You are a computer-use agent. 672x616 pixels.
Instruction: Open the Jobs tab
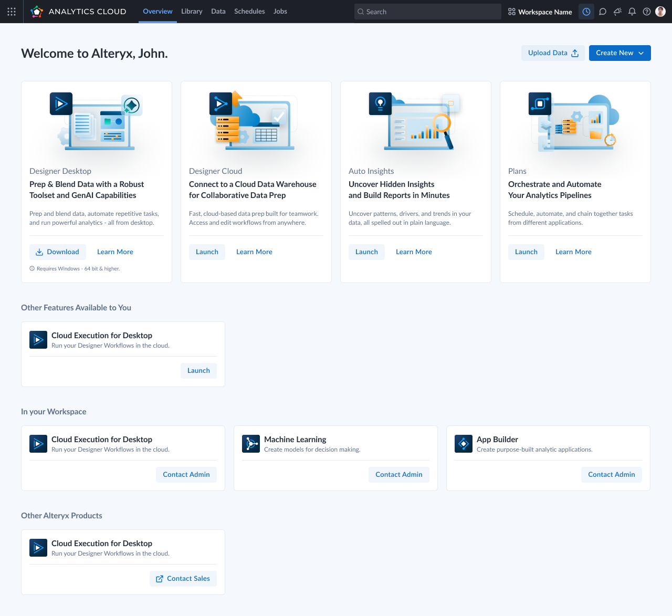click(280, 12)
